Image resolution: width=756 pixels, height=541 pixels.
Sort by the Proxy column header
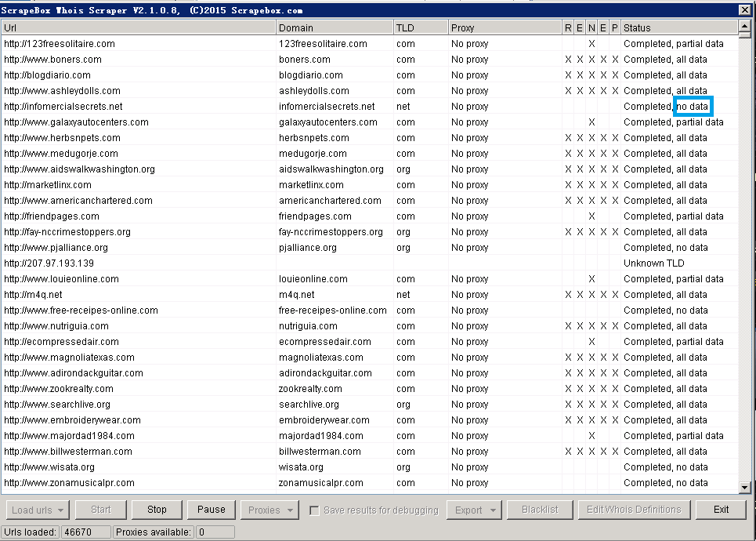tap(505, 27)
